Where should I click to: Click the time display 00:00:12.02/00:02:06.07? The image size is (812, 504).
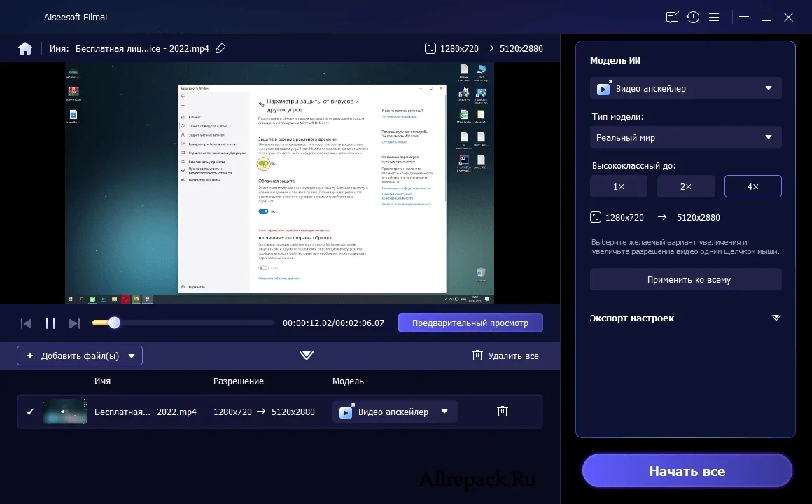333,323
